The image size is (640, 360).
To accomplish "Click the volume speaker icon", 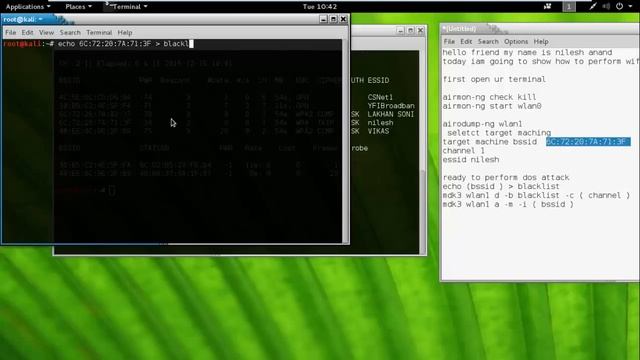I will point(606,7).
